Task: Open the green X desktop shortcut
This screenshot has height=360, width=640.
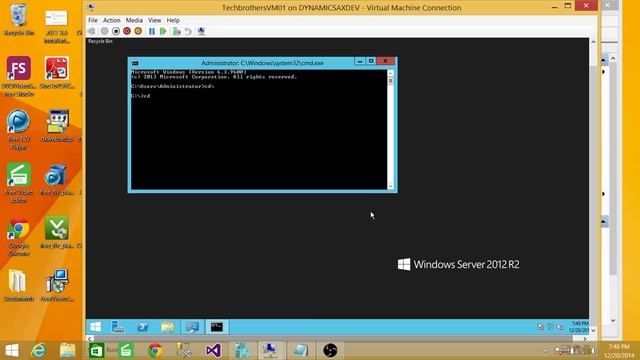Action: [x=57, y=232]
